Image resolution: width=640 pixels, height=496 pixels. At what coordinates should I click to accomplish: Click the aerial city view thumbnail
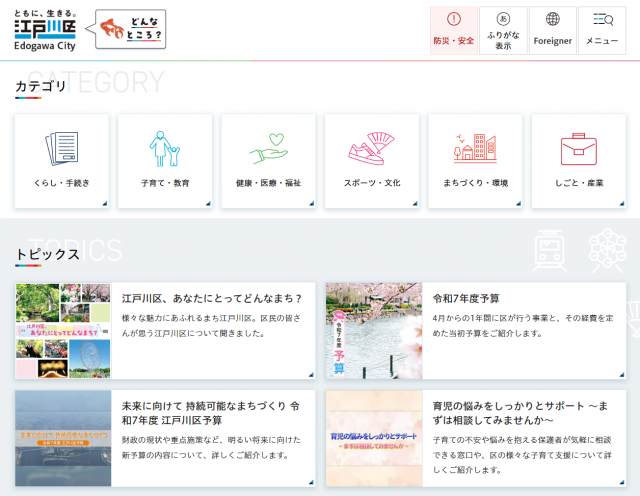point(63,438)
